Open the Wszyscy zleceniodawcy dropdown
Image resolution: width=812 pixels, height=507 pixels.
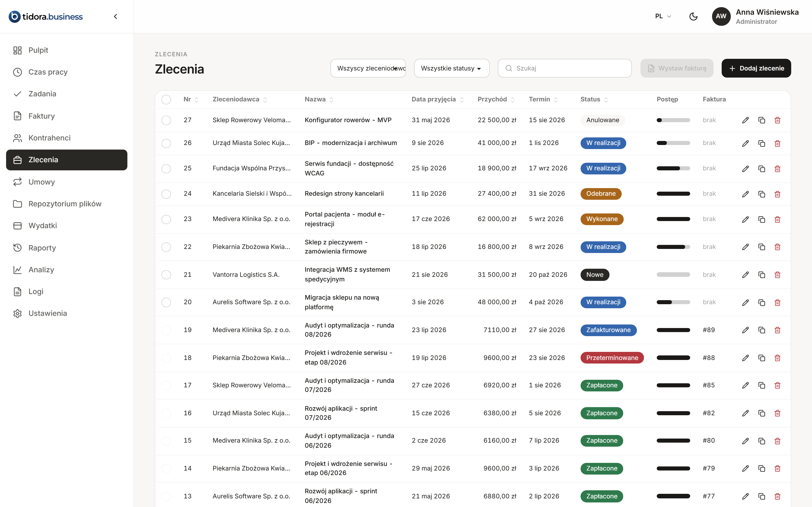point(368,68)
